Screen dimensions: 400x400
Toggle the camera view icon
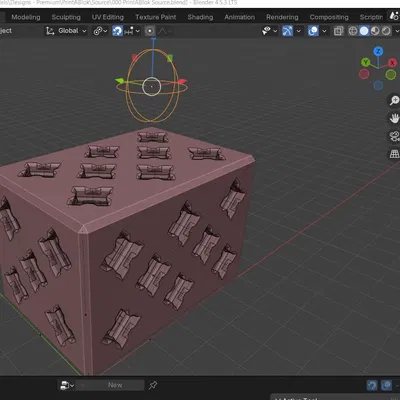pyautogui.click(x=394, y=136)
